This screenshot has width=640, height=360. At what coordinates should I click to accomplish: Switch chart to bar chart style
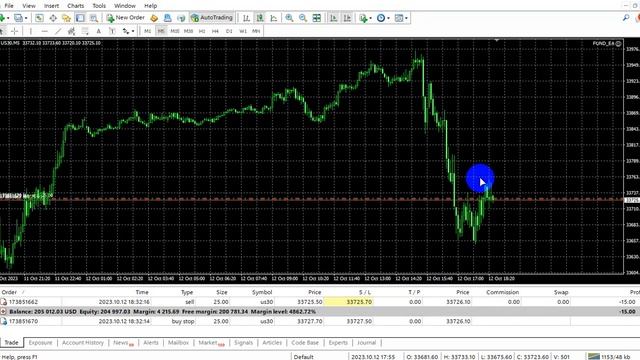pos(247,18)
